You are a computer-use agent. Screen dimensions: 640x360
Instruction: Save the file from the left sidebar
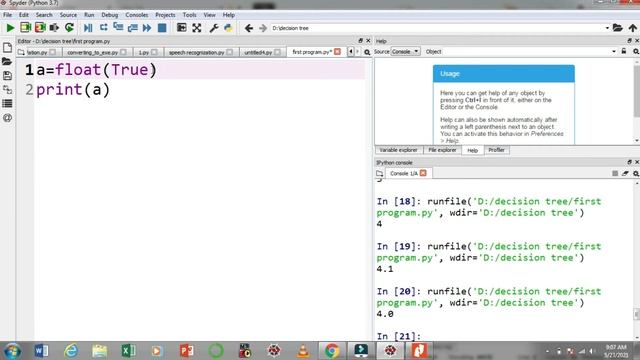[x=7, y=76]
